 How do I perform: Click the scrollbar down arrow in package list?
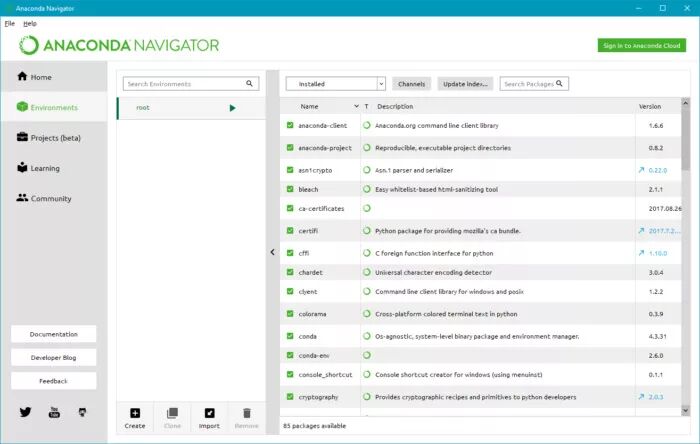point(685,410)
